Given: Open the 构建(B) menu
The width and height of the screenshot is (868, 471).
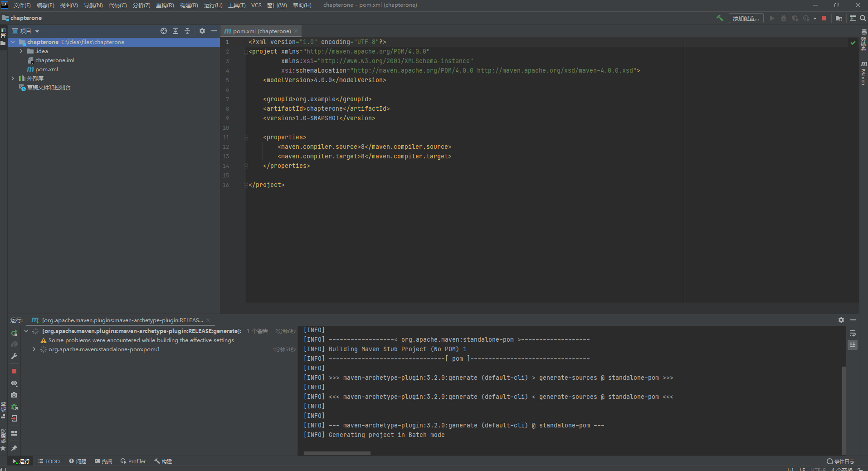Looking at the screenshot, I should [x=189, y=5].
